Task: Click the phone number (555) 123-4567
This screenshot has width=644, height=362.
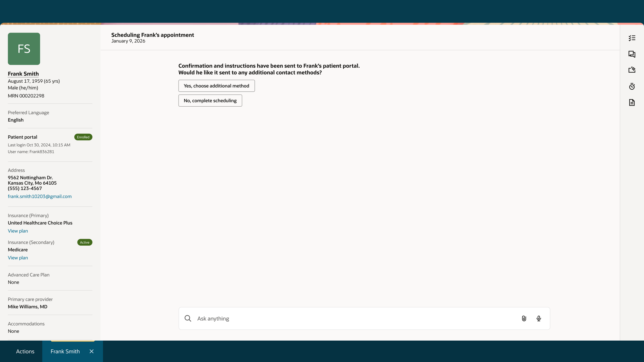Action: tap(25, 188)
